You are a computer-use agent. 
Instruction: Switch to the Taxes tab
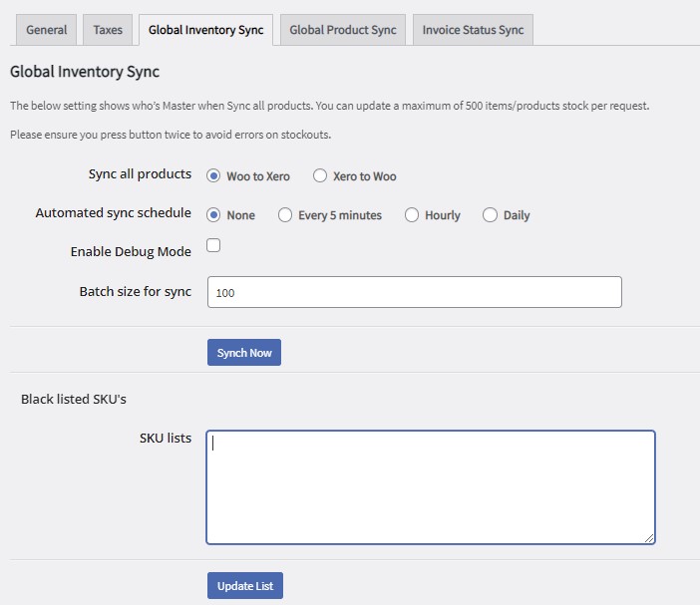pos(108,30)
